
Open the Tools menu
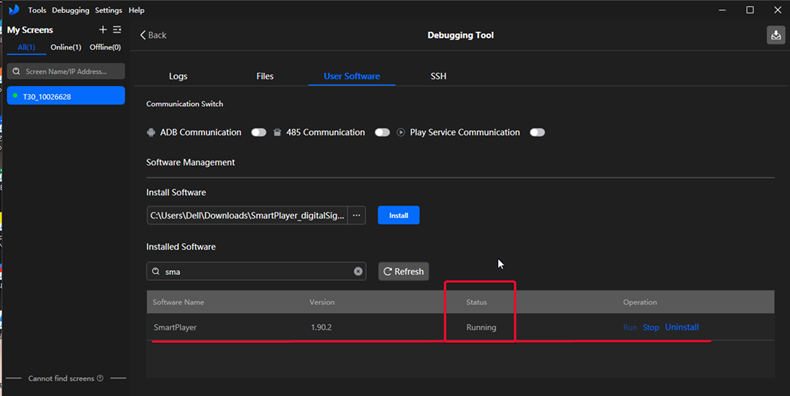coord(37,10)
